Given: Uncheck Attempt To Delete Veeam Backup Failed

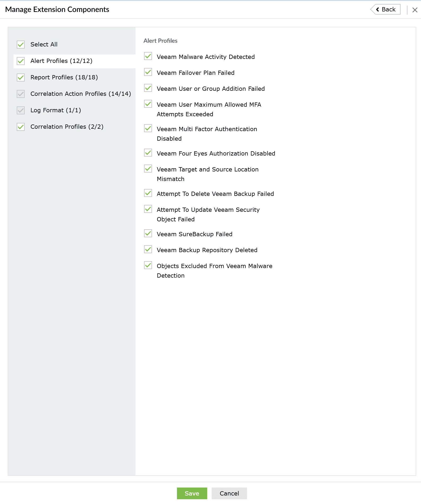Looking at the screenshot, I should (148, 193).
